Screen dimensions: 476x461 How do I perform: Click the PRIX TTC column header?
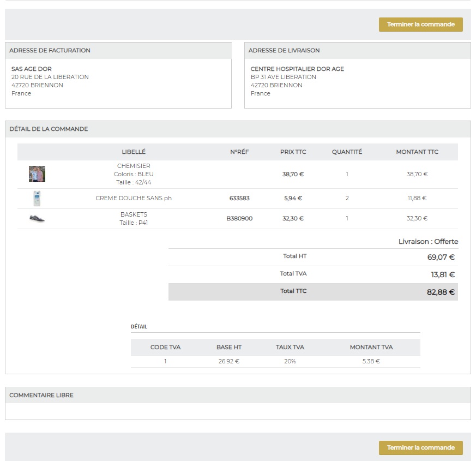[293, 152]
